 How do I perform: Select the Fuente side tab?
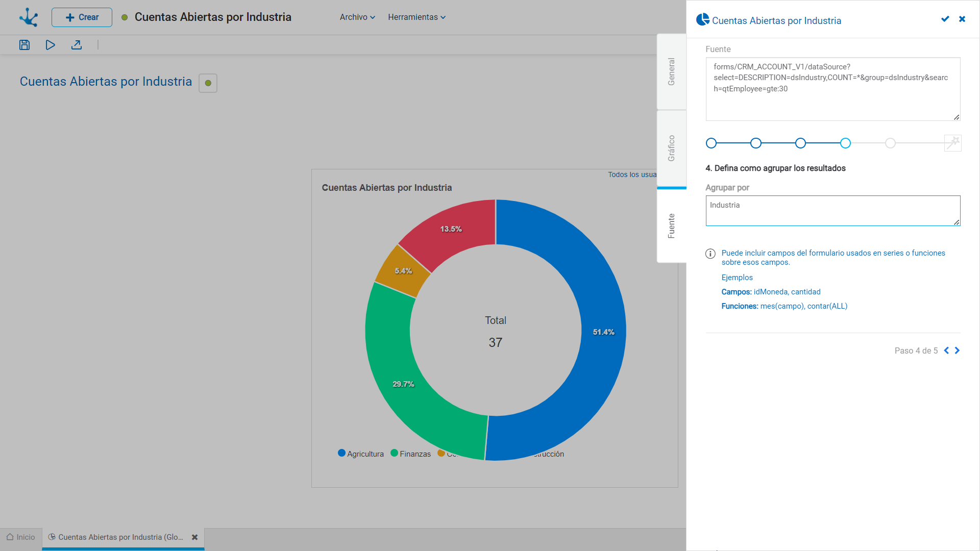[x=671, y=226]
